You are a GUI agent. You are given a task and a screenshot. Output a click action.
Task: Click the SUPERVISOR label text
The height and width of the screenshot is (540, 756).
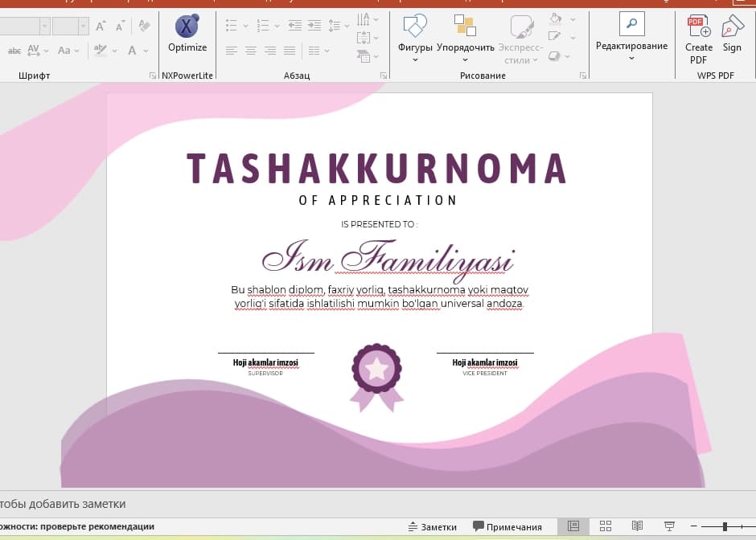click(x=265, y=374)
